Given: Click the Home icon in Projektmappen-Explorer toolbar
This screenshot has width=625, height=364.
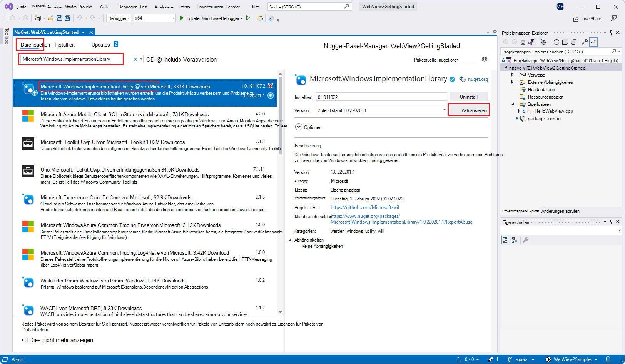Looking at the screenshot, I should 523,42.
